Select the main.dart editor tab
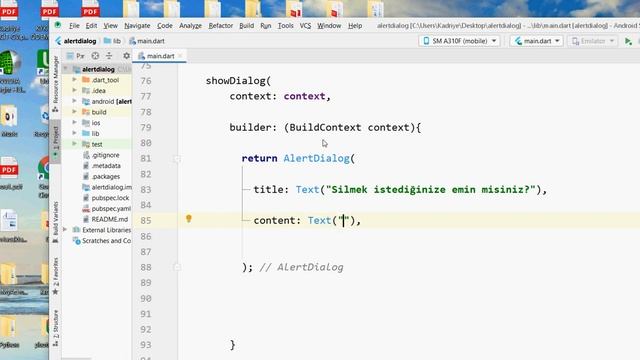This screenshot has height=360, width=640. (x=160, y=56)
